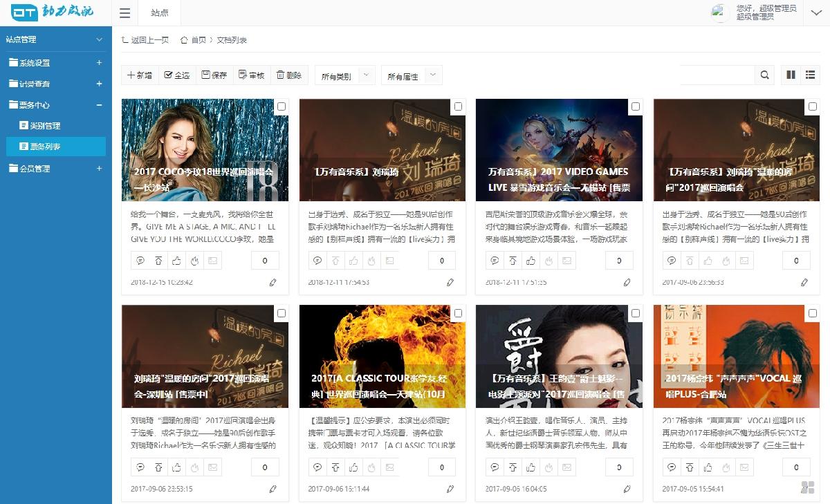830x504 pixels.
Task: Select the 站点 top tab
Action: (159, 13)
